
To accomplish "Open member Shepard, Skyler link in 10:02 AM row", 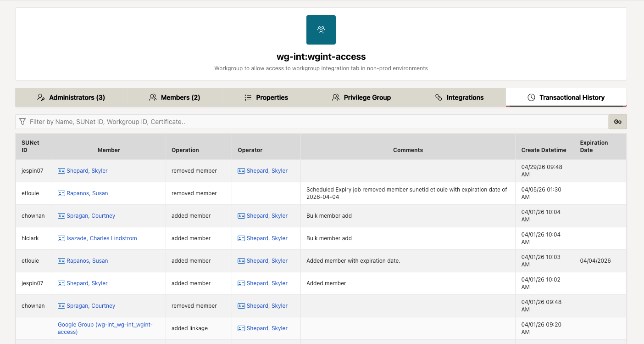I will pyautogui.click(x=87, y=283).
